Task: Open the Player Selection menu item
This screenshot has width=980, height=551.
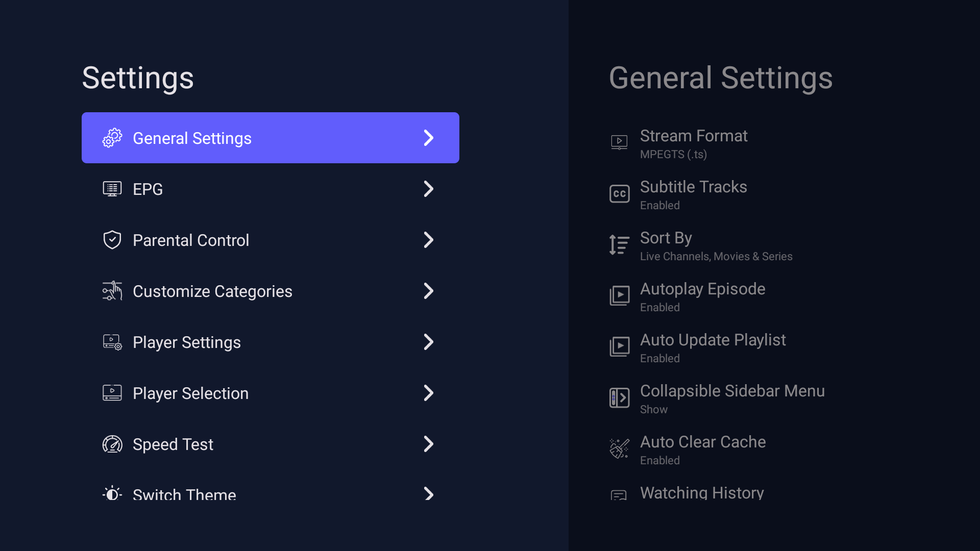Action: click(x=271, y=393)
